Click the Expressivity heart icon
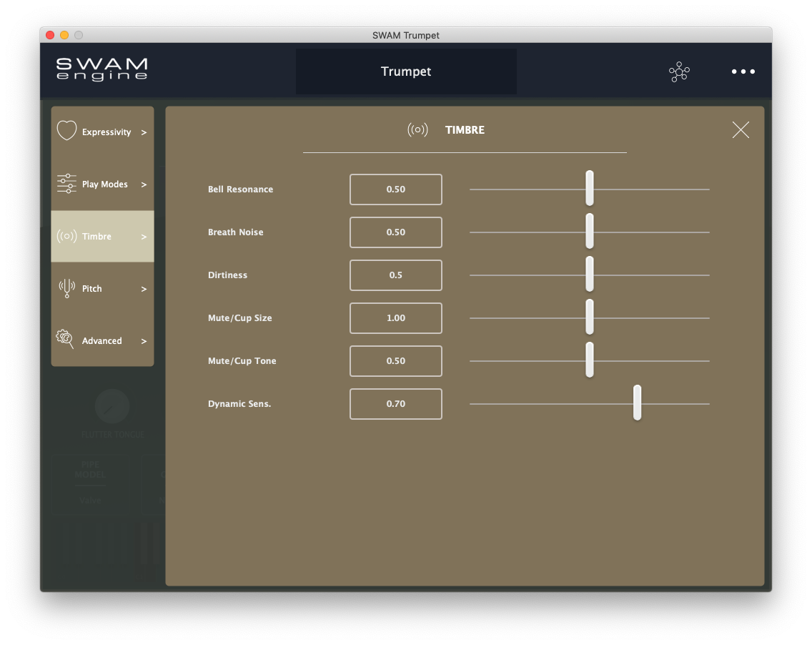Image resolution: width=812 pixels, height=645 pixels. [x=66, y=131]
